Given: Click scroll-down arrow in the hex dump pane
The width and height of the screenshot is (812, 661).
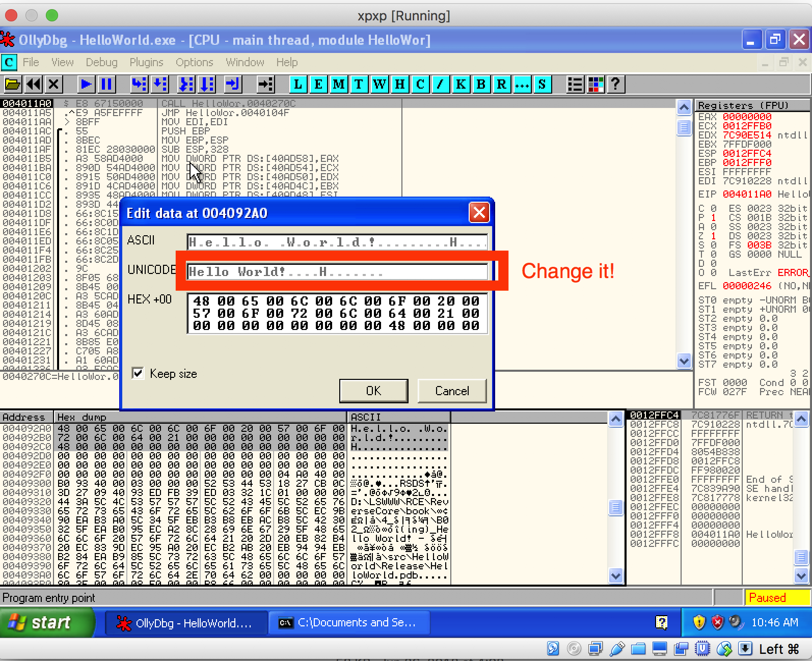Looking at the screenshot, I should [616, 576].
